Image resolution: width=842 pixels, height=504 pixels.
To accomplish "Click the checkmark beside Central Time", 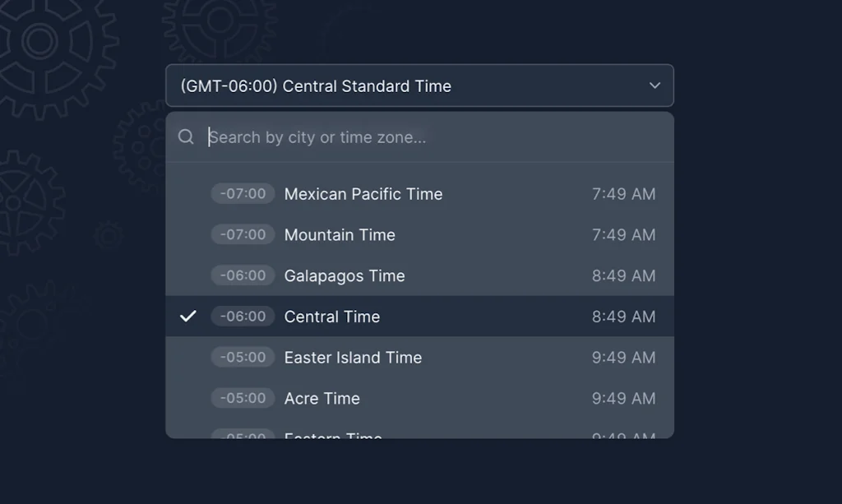I will (188, 317).
